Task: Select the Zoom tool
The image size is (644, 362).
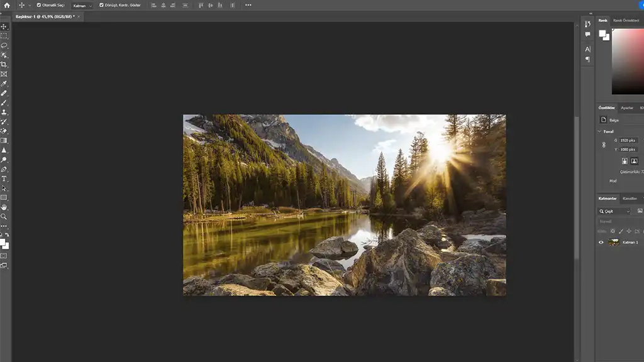Action: 4,217
